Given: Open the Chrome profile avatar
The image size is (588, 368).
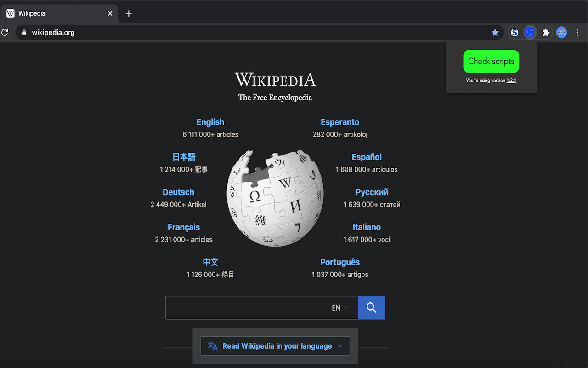Looking at the screenshot, I should click(561, 32).
